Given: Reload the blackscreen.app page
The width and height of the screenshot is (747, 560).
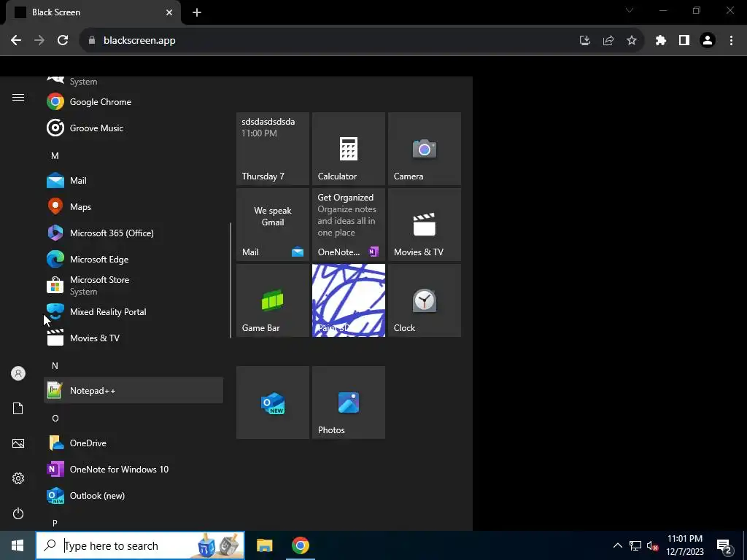Looking at the screenshot, I should pyautogui.click(x=63, y=41).
